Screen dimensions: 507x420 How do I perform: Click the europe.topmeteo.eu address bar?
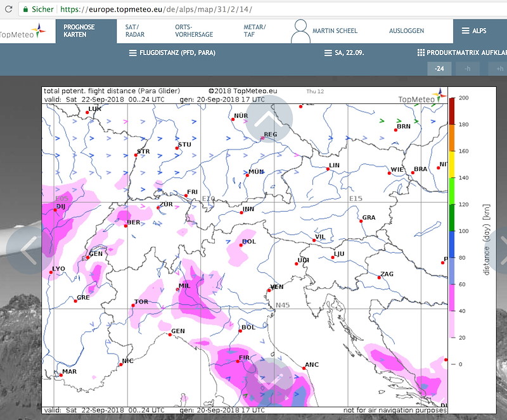[262, 10]
